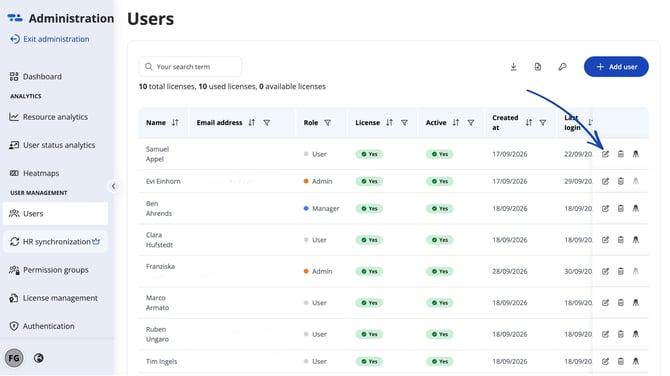Click Evi Einhorn name cell
Screen dimensions: 670x376
[163, 181]
